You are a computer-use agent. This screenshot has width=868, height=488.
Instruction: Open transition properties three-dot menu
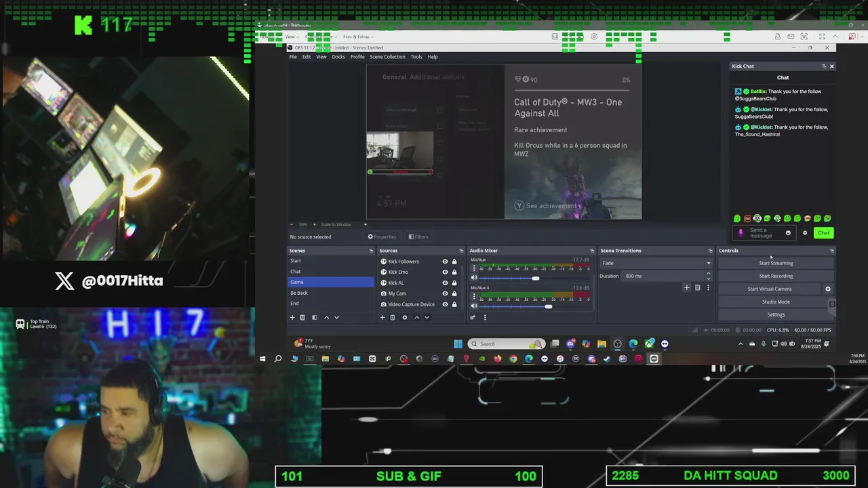point(708,287)
